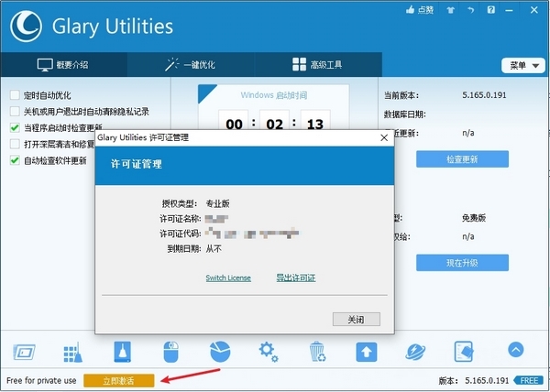
Task: Open the Process Manager gears icon
Action: [269, 352]
